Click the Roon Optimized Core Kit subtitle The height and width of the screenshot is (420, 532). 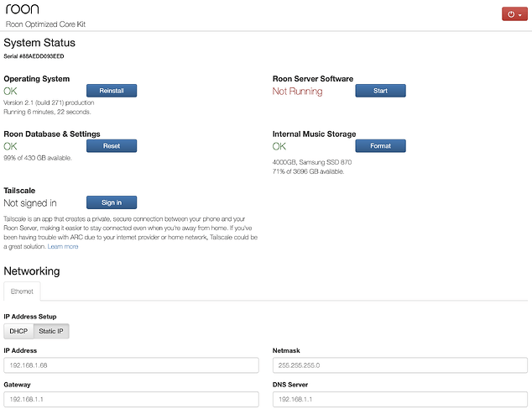(x=45, y=24)
